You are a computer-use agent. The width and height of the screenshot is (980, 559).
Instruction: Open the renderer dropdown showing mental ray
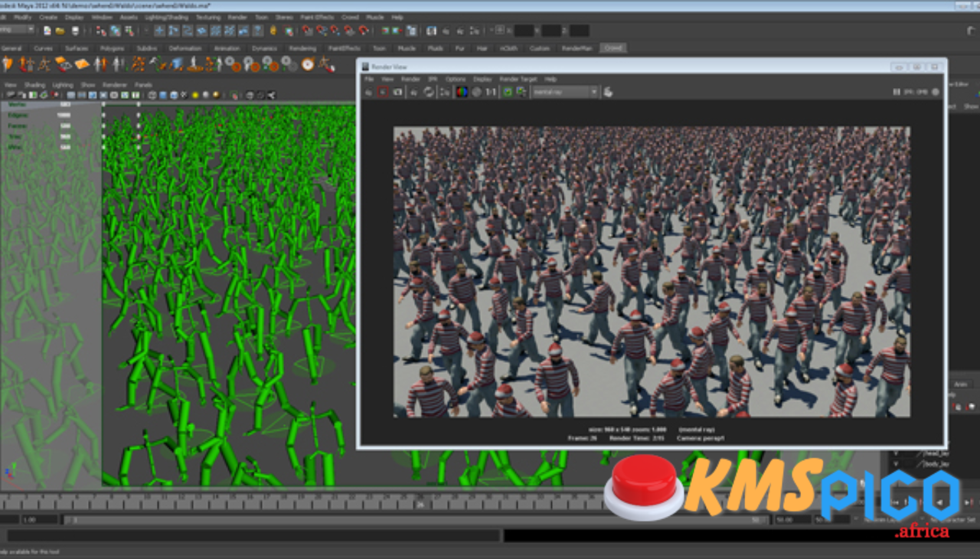click(x=564, y=92)
